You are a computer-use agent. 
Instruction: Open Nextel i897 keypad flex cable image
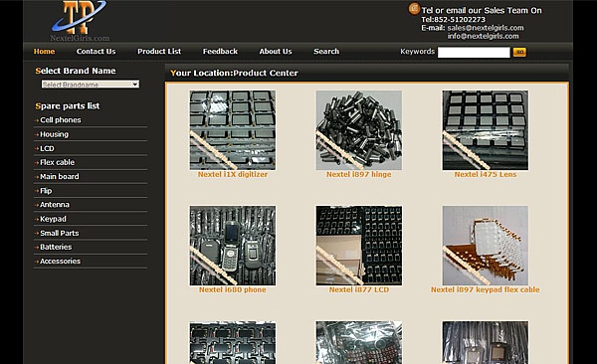[x=486, y=246]
